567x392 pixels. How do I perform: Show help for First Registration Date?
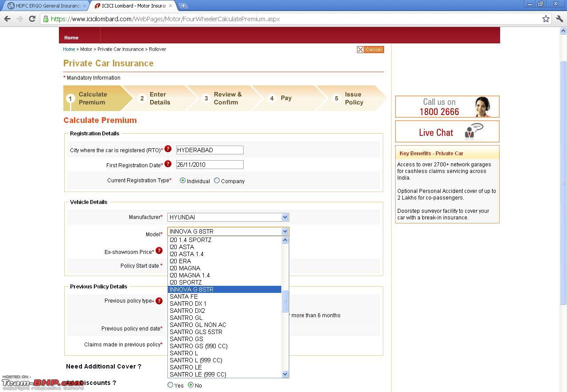(x=168, y=164)
